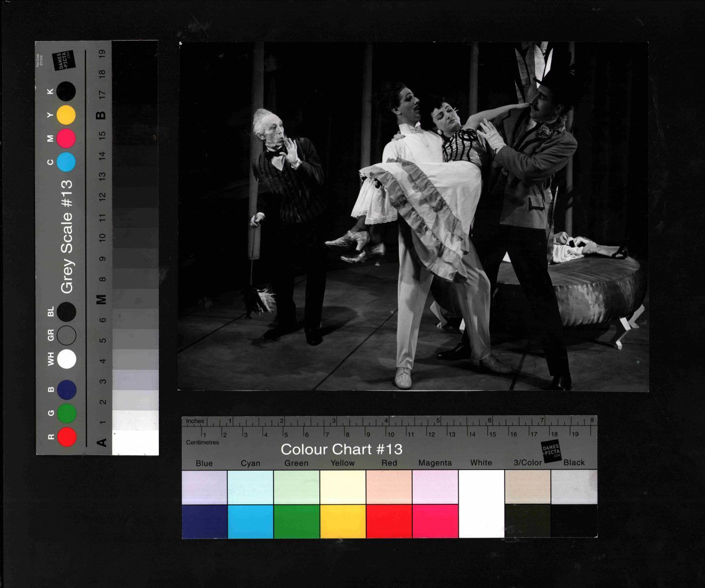Select the green G circle on grey scale card
This screenshot has width=705, height=588.
coord(67,413)
